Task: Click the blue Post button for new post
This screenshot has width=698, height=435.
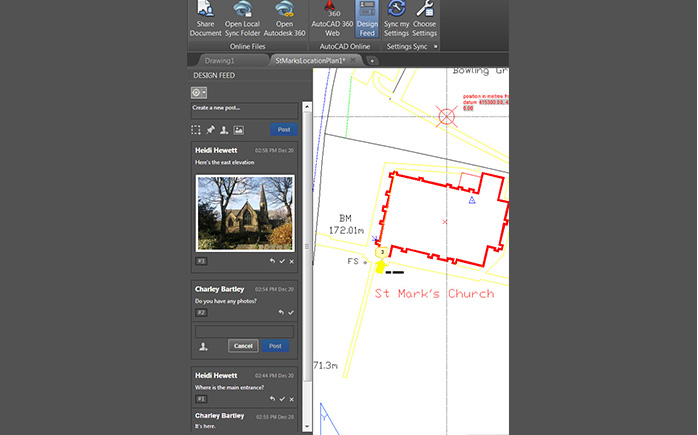Action: point(283,130)
